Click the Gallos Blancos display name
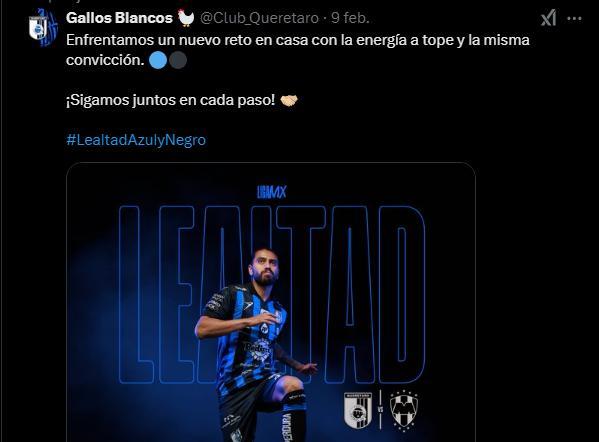 pyautogui.click(x=119, y=18)
